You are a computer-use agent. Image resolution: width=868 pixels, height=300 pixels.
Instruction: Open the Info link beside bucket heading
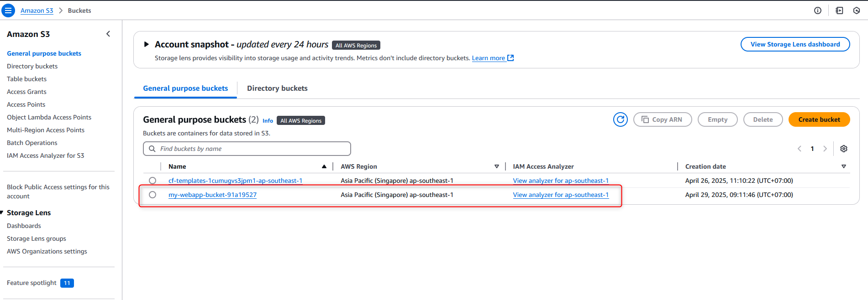(268, 121)
